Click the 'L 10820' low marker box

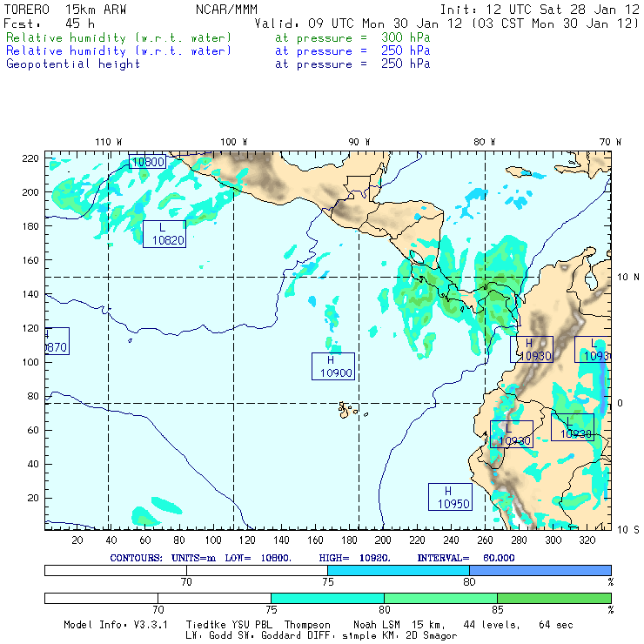click(164, 234)
